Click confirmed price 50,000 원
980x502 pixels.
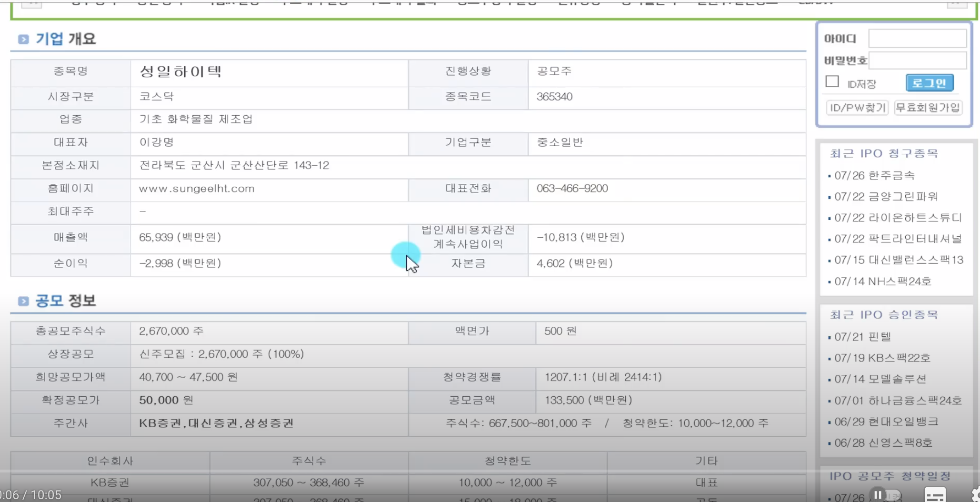[166, 400]
